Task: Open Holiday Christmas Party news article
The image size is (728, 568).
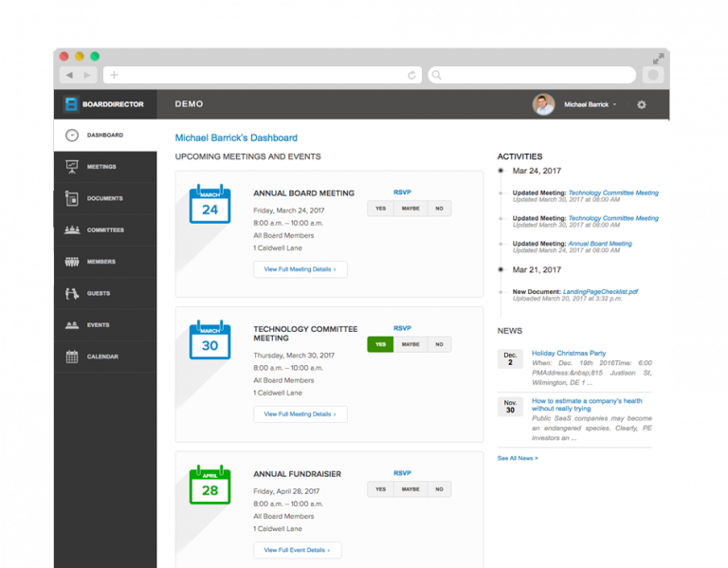Action: coord(568,353)
